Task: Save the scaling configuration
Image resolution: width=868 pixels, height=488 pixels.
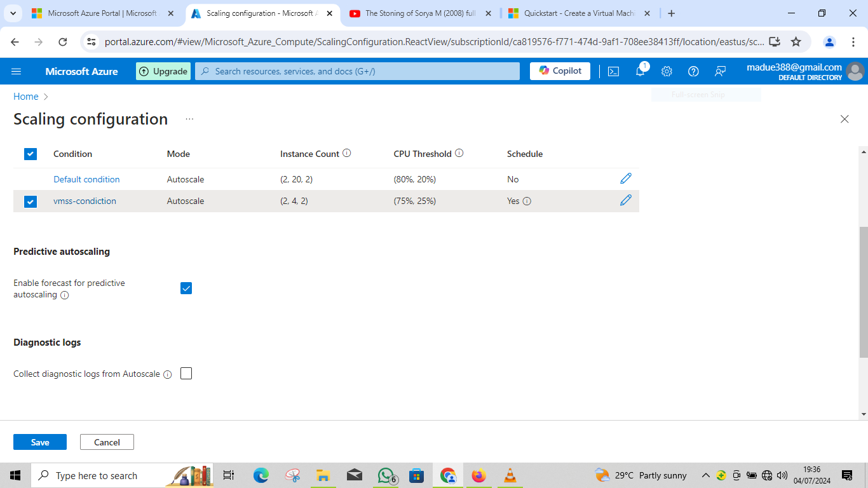Action: (40, 442)
